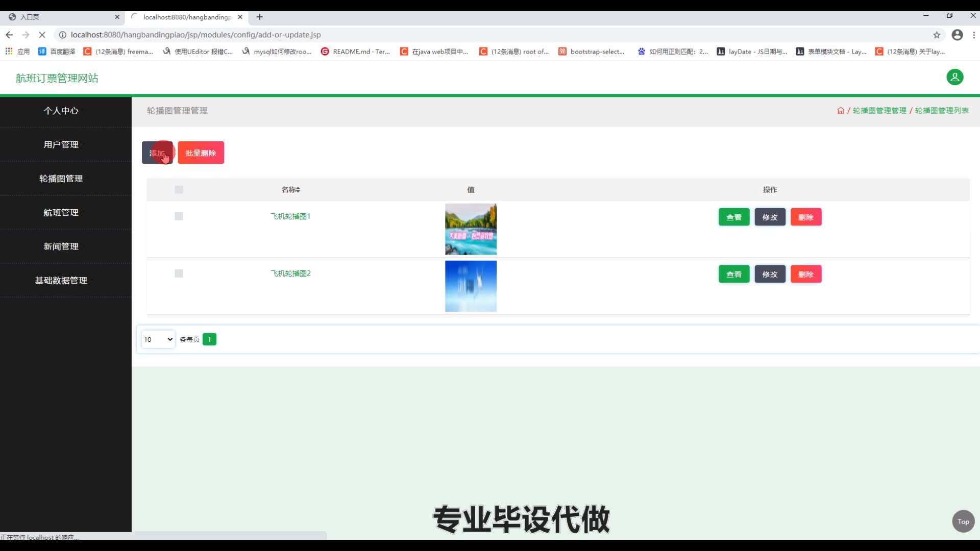Screen dimensions: 980x551
Task: Open the 10 per-page dropdown
Action: [158, 339]
